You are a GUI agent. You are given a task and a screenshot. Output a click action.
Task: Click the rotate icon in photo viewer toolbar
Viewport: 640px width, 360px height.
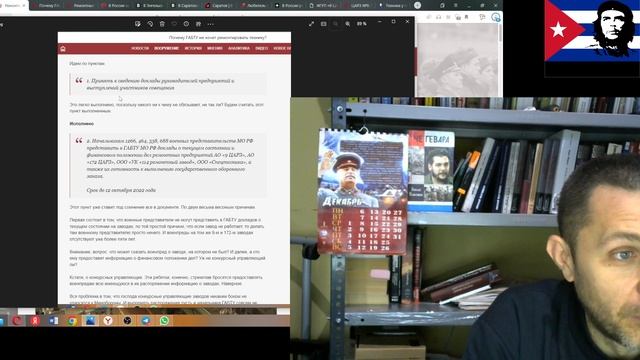tap(150, 24)
